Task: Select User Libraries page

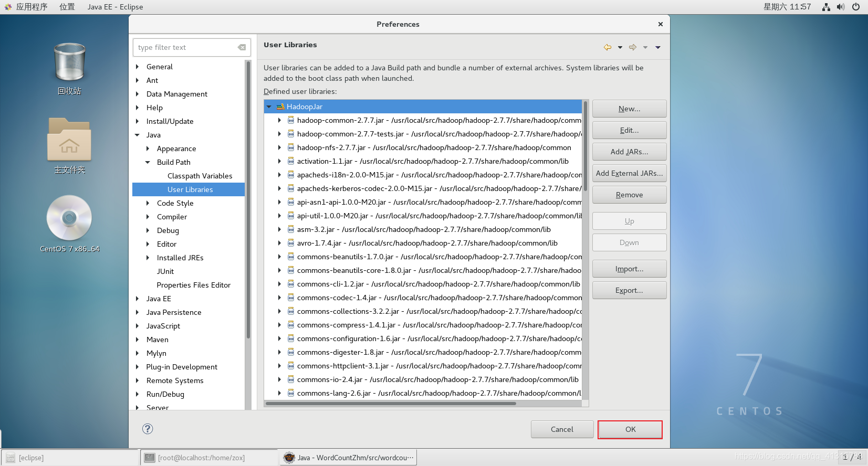Action: (189, 189)
